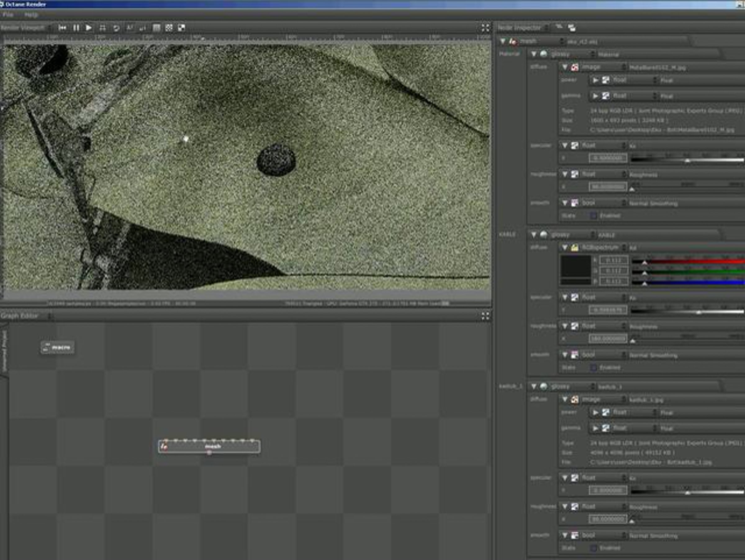Open the File menu

(8, 15)
